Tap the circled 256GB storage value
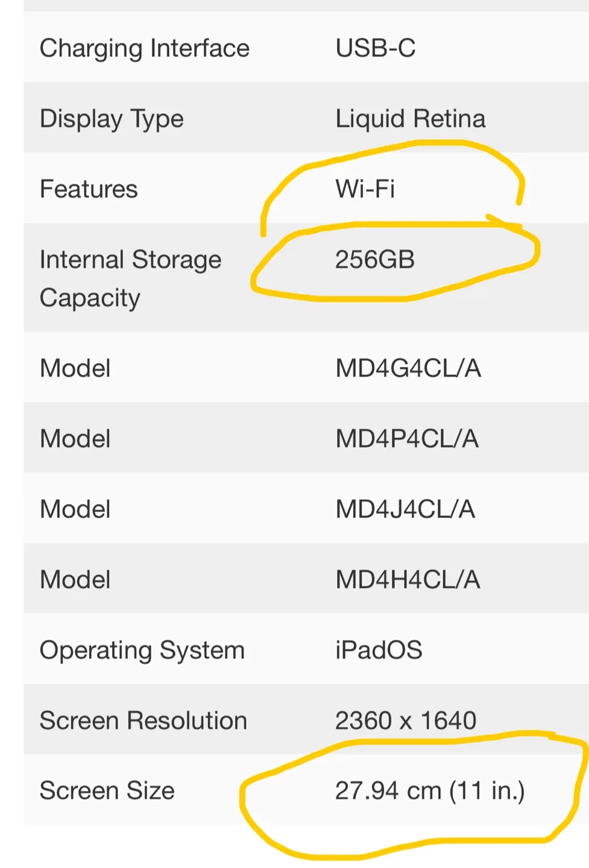 (374, 260)
